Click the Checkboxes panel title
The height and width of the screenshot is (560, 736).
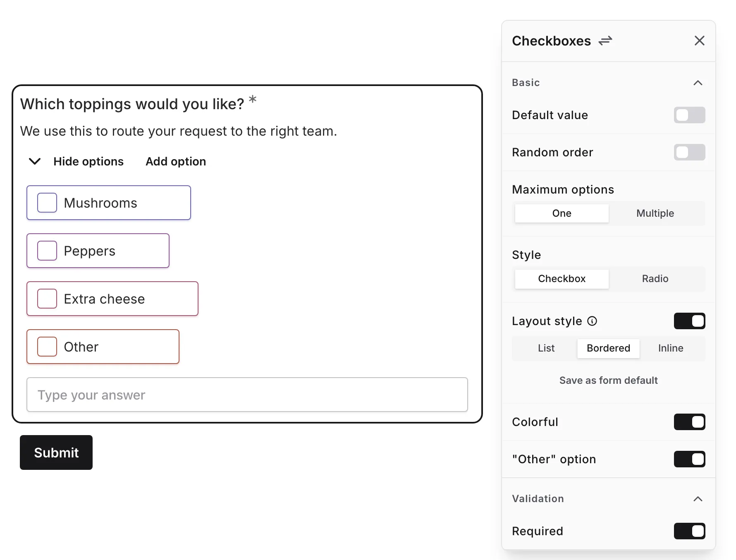click(x=552, y=41)
